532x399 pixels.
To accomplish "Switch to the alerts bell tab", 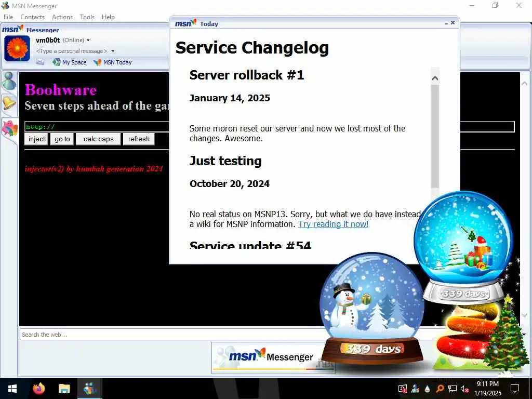I will coord(9,103).
